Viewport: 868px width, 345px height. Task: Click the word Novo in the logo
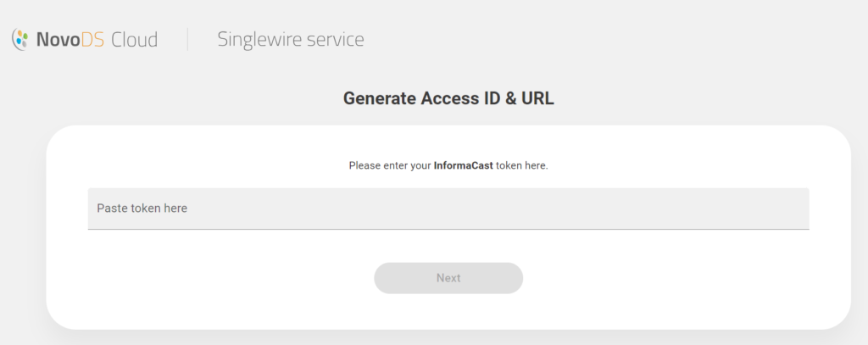(58, 40)
